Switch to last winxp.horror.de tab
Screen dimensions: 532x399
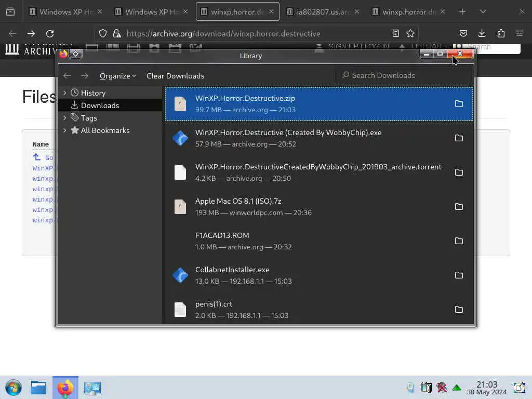click(408, 12)
